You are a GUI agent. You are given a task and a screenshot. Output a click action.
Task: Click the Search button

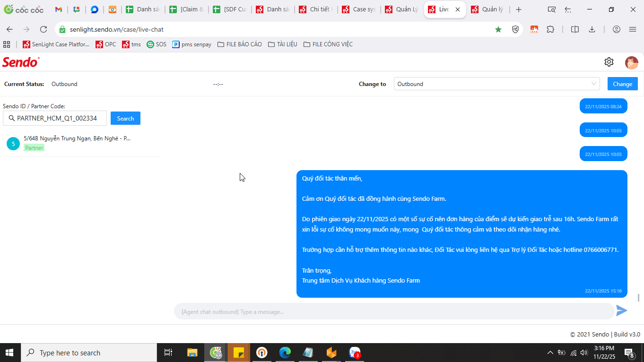click(125, 118)
